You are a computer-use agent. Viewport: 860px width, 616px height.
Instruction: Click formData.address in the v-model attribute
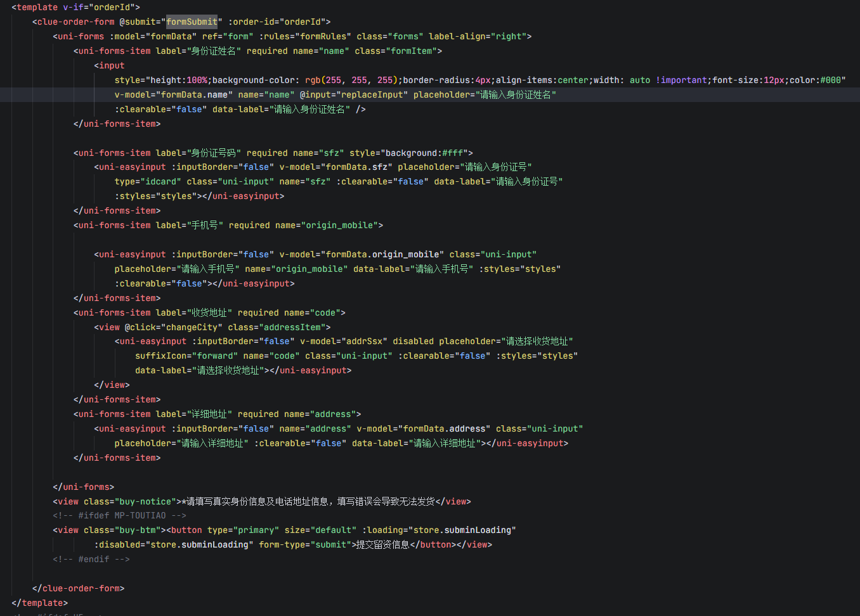pos(444,428)
